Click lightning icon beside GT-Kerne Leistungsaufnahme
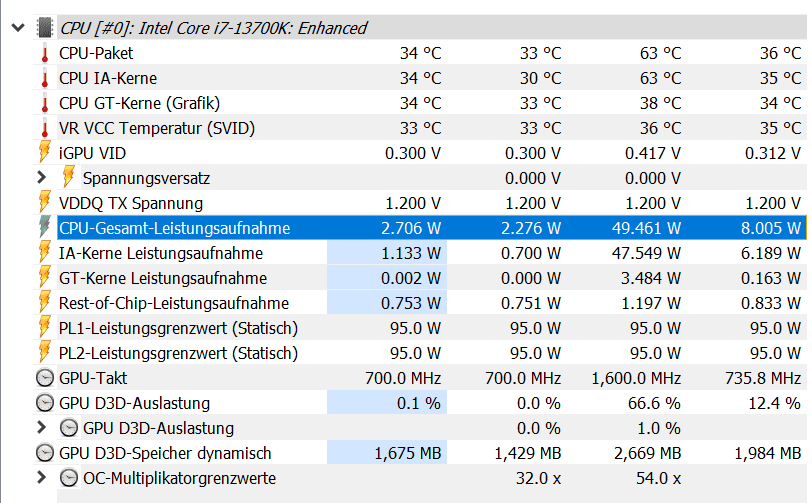812x503 pixels. point(45,277)
